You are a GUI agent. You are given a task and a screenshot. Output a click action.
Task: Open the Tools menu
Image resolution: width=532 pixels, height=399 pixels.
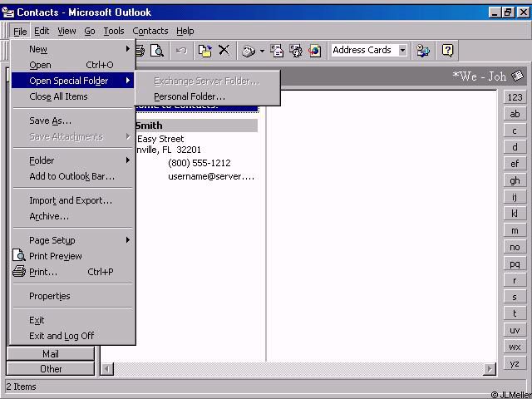pyautogui.click(x=114, y=31)
